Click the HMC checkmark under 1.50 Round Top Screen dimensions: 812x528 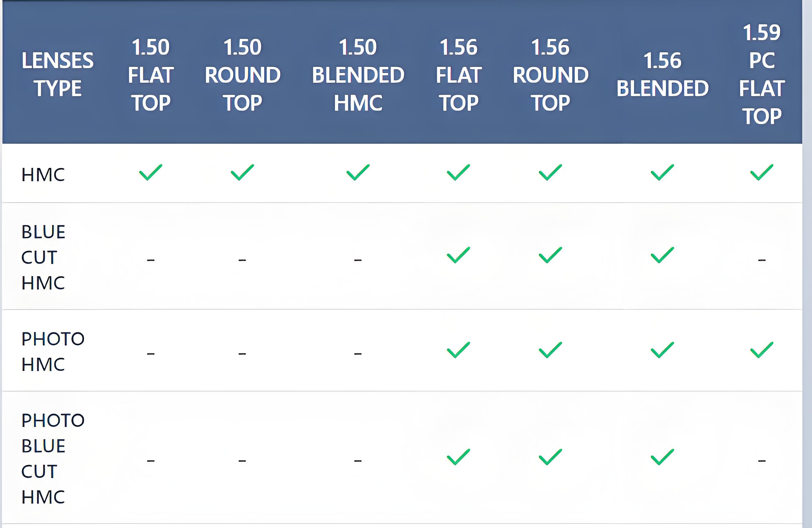coord(242,172)
